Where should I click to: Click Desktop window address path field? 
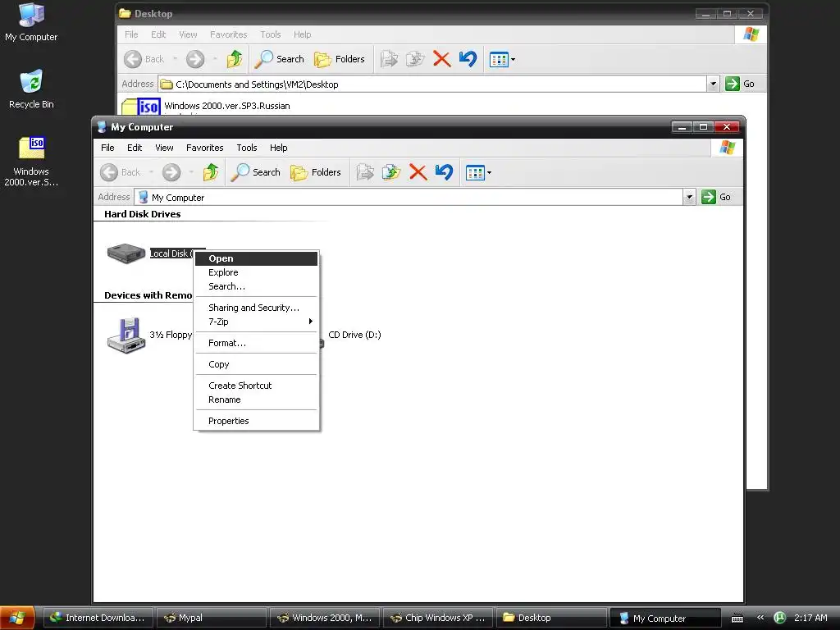(x=433, y=84)
